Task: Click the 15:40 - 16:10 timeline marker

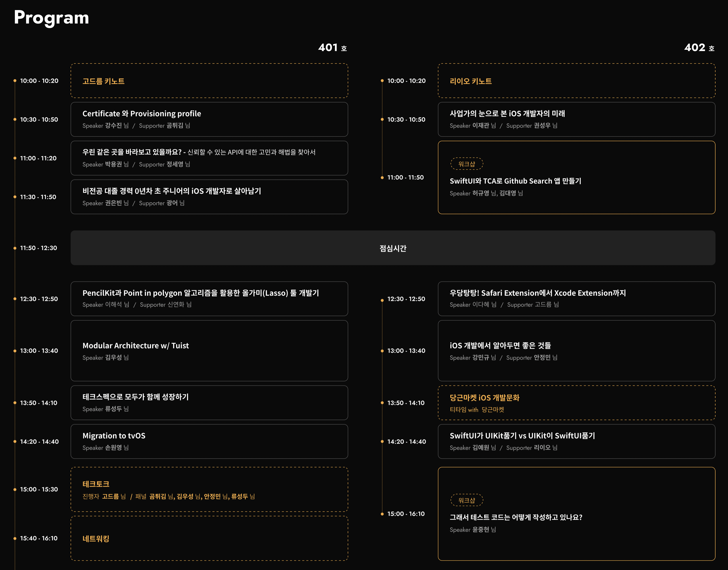Action: (x=38, y=538)
